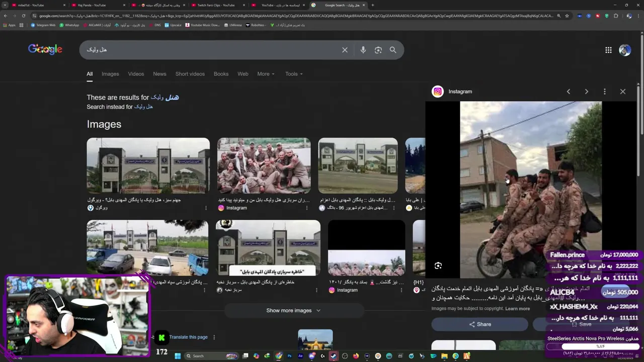Viewport: 644px width, 362px height.
Task: Click the Chrome address bar URL
Action: [297, 16]
